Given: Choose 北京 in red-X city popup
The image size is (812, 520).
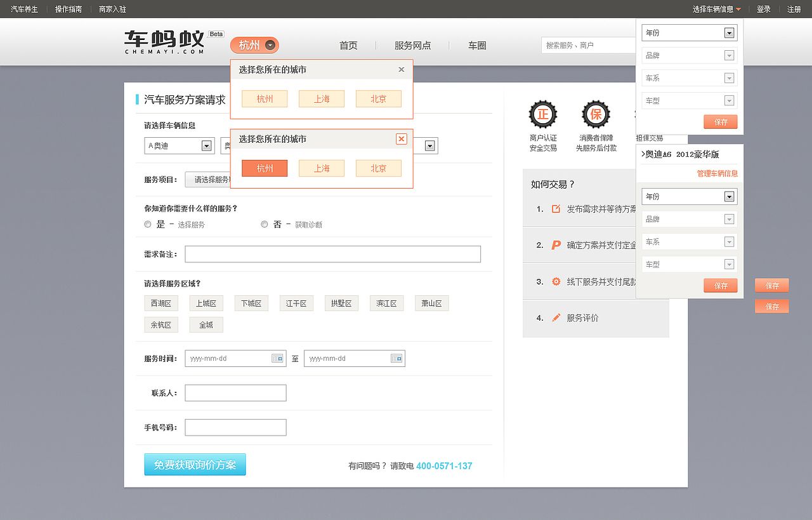Looking at the screenshot, I should (379, 168).
